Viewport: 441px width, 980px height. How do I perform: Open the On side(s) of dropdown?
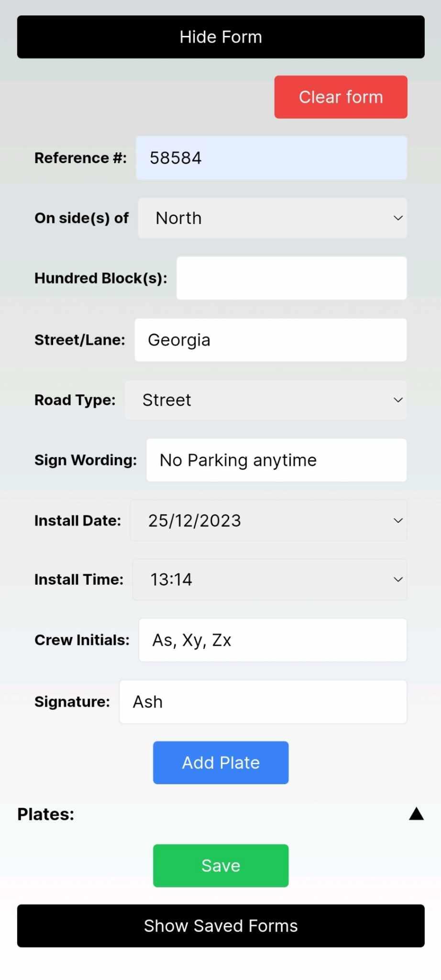272,218
